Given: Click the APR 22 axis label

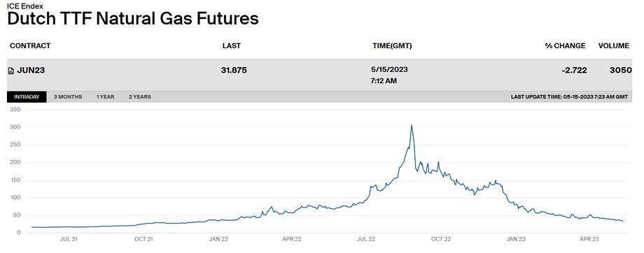Looking at the screenshot, I should pyautogui.click(x=292, y=238).
